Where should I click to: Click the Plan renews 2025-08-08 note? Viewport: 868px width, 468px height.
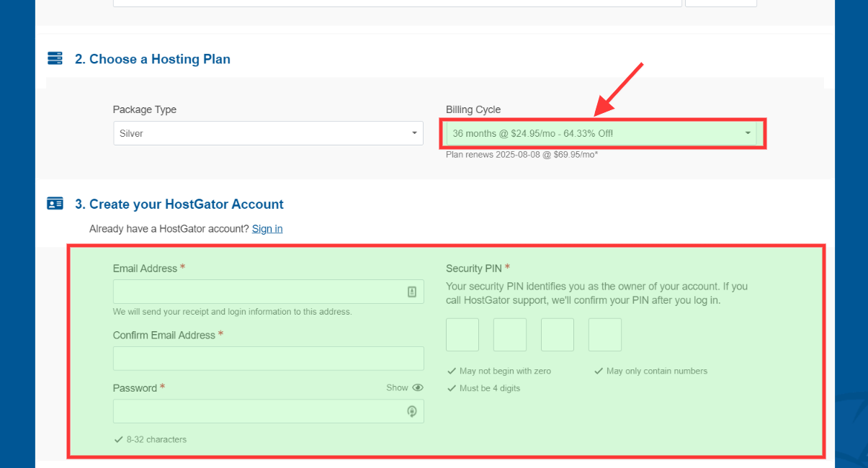coord(522,155)
